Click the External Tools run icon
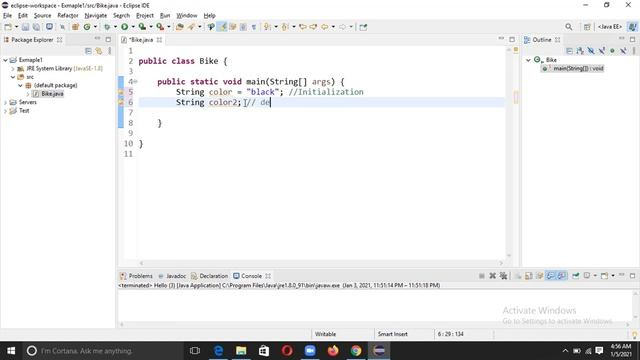 tap(160, 27)
